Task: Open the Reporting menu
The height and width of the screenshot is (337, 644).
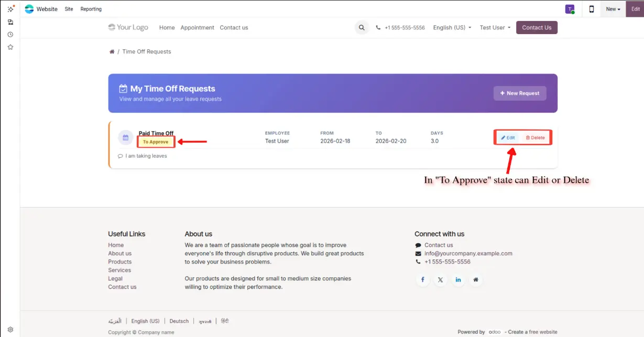Action: [91, 9]
